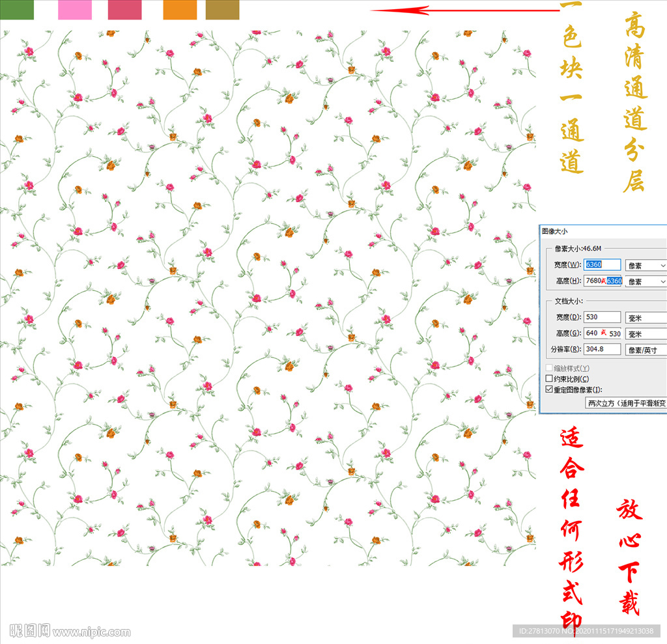
Task: Click the 文档大小 section label
Action: tap(569, 301)
